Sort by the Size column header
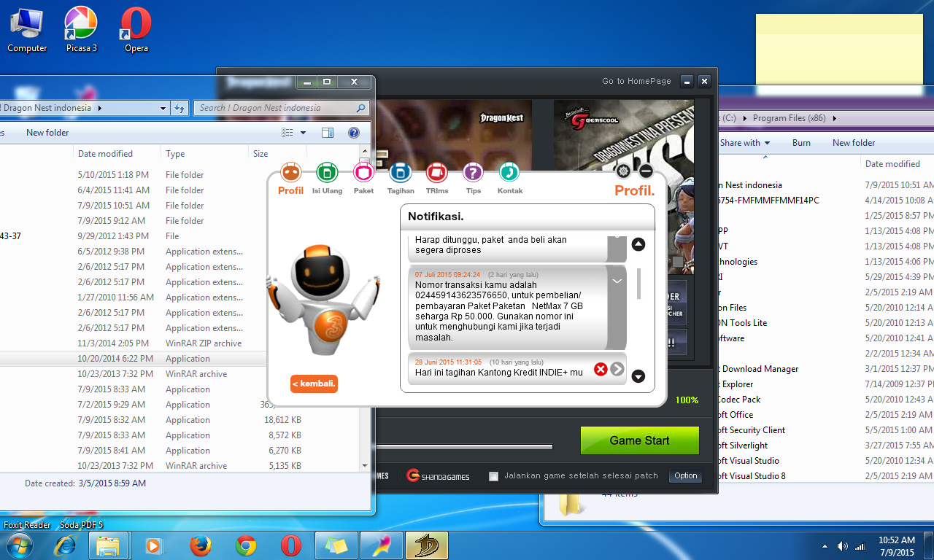Image resolution: width=934 pixels, height=560 pixels. pos(277,154)
